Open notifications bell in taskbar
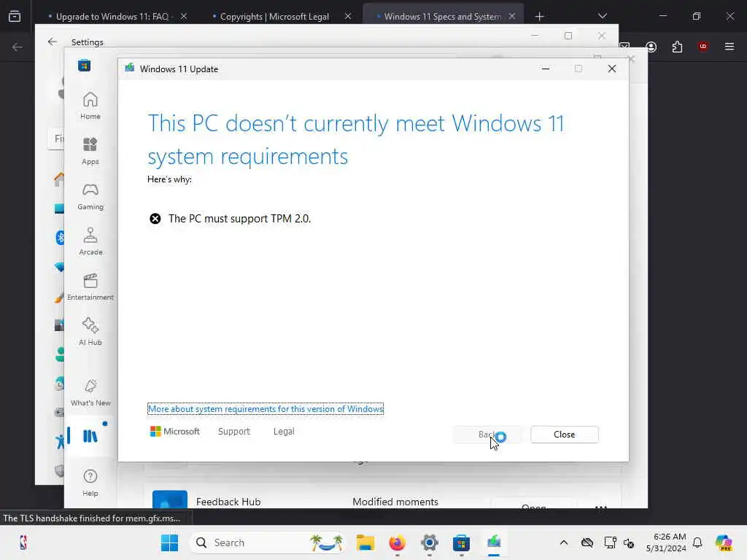This screenshot has height=560, width=747. [697, 542]
